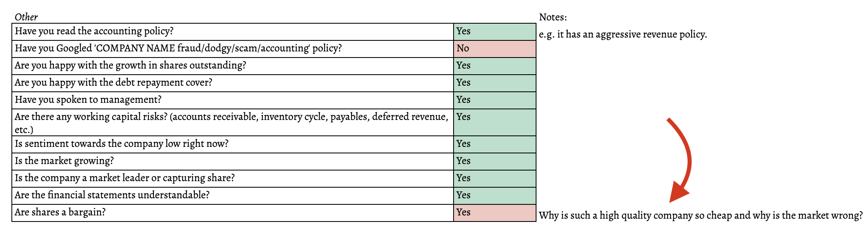Select the pink Yes cell for shares bargain
Image resolution: width=868 pixels, height=226 pixels.
(494, 213)
